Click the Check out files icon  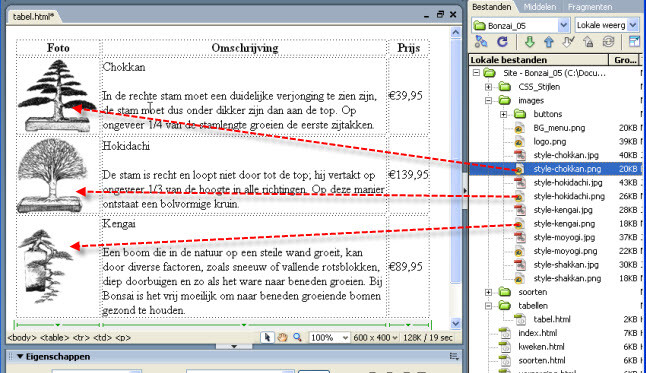(x=568, y=42)
